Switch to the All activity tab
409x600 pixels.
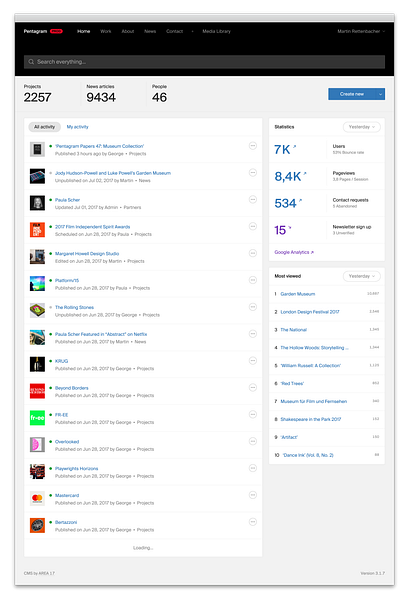tap(44, 127)
